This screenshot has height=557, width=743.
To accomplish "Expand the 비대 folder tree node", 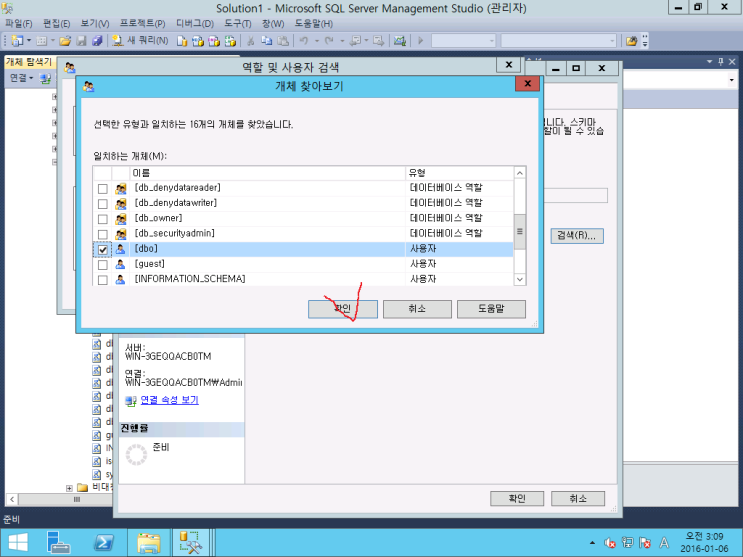I will pyautogui.click(x=69, y=488).
